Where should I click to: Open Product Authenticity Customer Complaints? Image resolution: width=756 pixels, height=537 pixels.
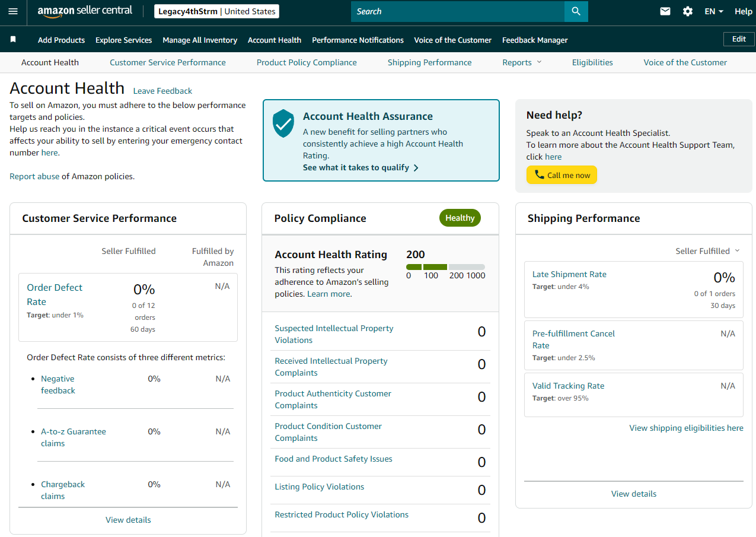coord(333,399)
